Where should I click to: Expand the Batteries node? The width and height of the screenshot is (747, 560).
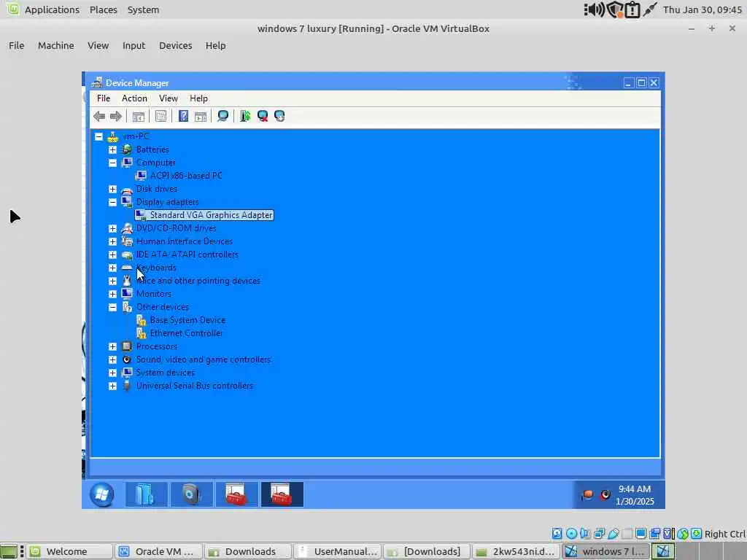112,149
